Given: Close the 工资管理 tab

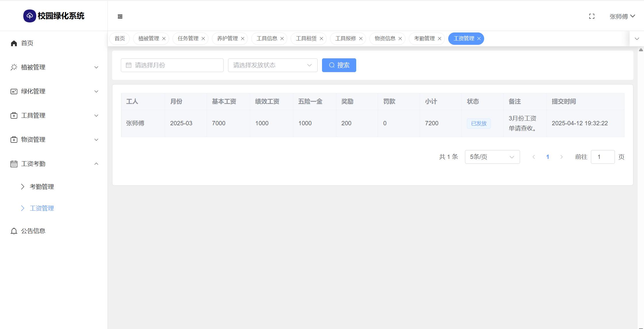Looking at the screenshot, I should click(x=479, y=39).
